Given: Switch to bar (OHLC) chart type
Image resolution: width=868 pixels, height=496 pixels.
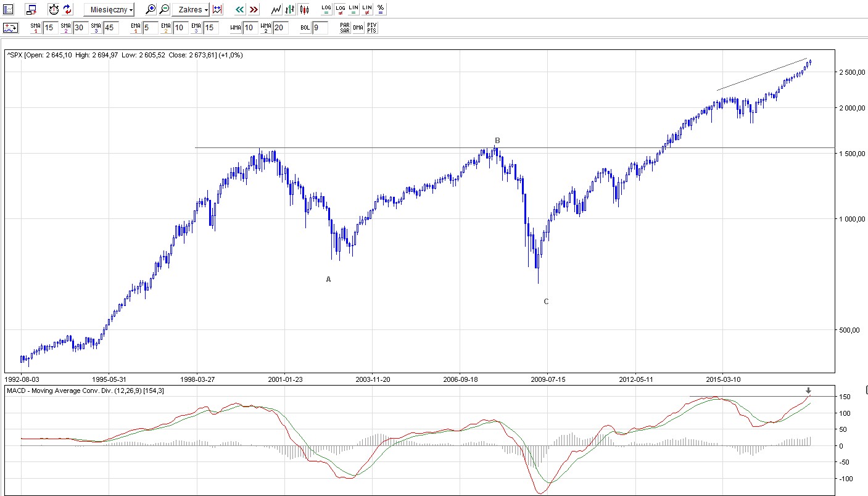Looking at the screenshot, I should tap(290, 9).
